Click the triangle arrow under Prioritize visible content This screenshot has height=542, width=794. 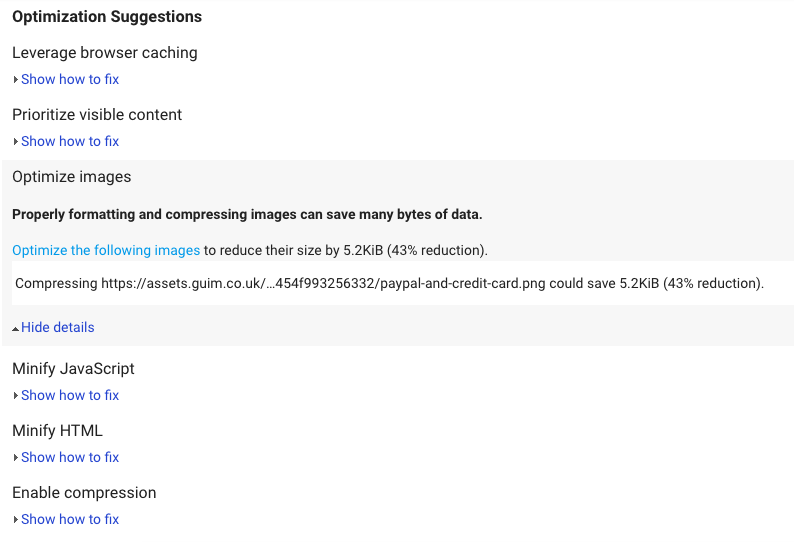[x=16, y=141]
